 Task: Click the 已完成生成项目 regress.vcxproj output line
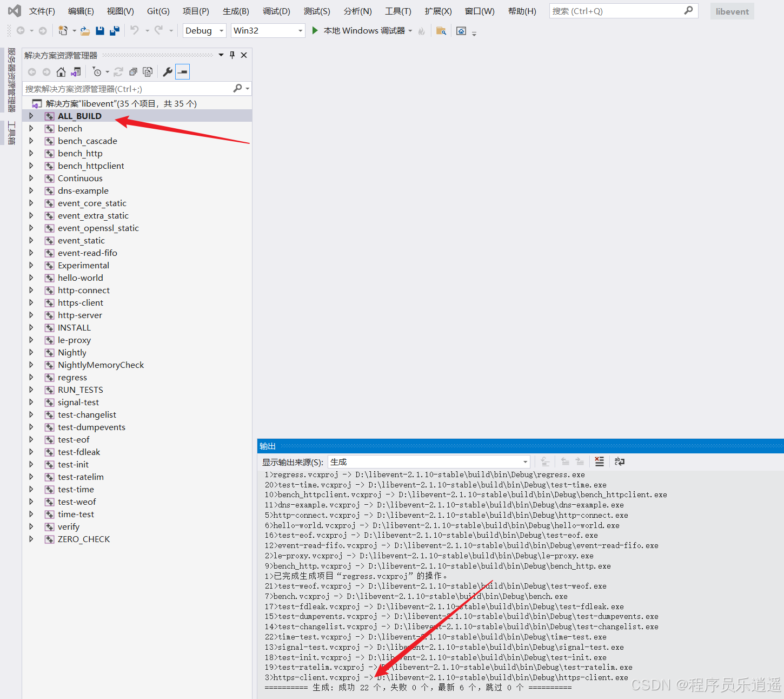[356, 576]
